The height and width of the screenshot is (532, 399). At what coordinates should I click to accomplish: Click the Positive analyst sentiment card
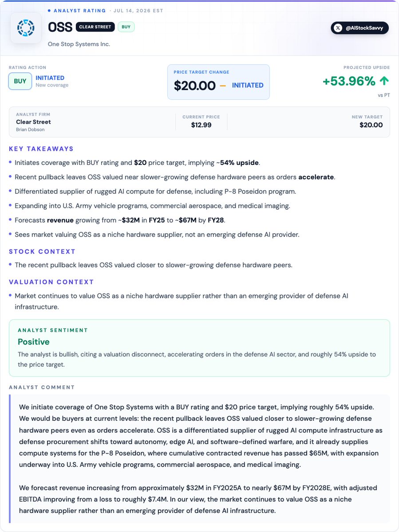(x=199, y=348)
